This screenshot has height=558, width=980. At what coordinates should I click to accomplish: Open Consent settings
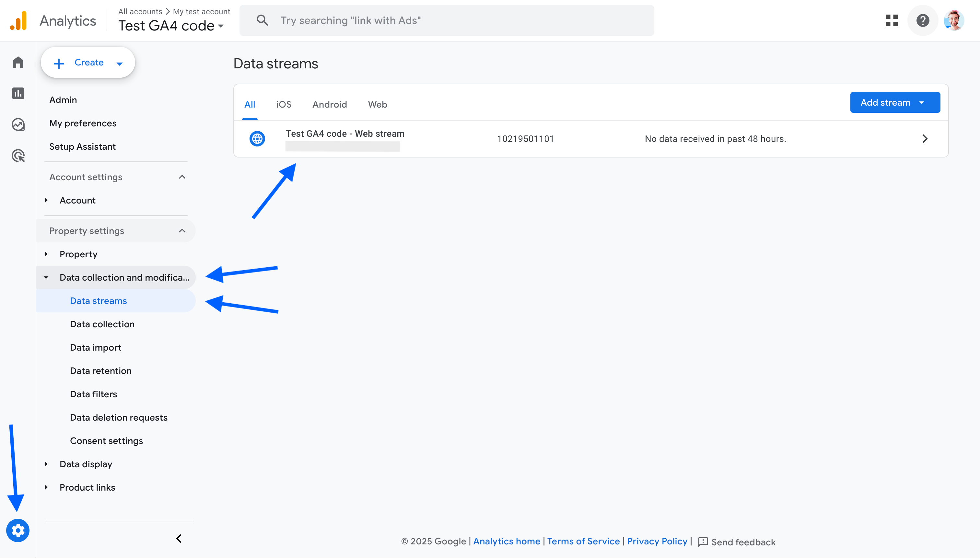pyautogui.click(x=107, y=441)
